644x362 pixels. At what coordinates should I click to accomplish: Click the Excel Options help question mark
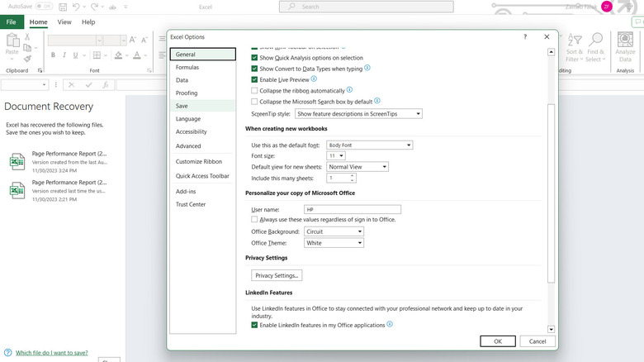point(525,37)
